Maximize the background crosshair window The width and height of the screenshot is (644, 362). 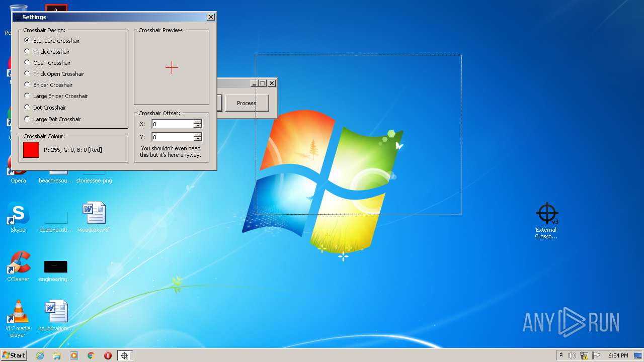point(262,83)
